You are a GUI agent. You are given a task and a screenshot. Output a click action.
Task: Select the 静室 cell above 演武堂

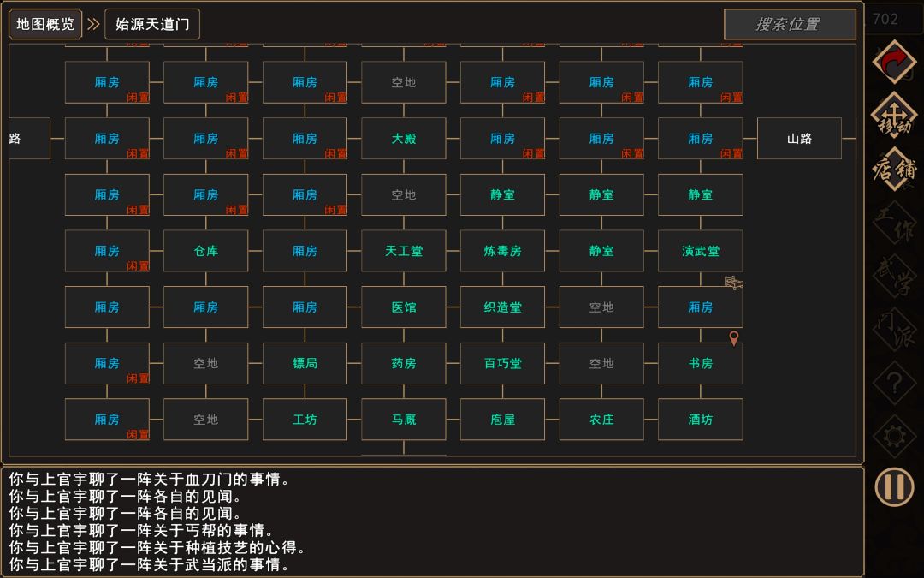pyautogui.click(x=700, y=194)
